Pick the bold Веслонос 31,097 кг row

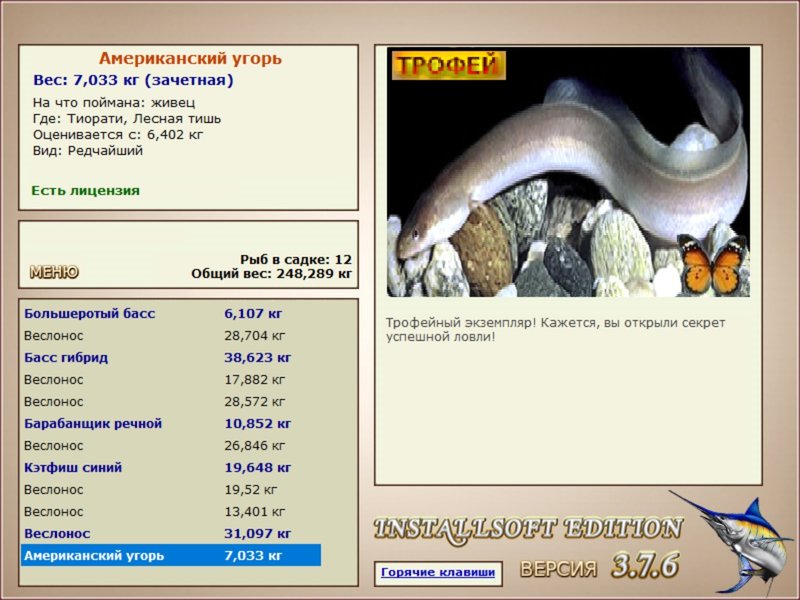pyautogui.click(x=170, y=533)
